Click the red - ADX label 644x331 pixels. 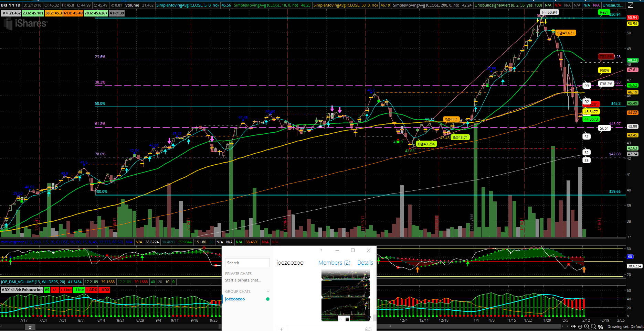pyautogui.click(x=104, y=290)
